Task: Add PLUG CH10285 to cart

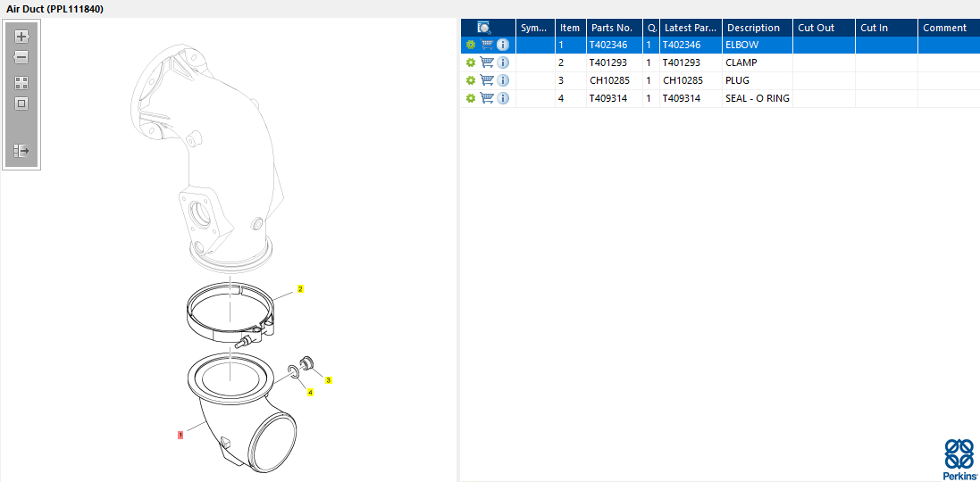Action: point(487,80)
